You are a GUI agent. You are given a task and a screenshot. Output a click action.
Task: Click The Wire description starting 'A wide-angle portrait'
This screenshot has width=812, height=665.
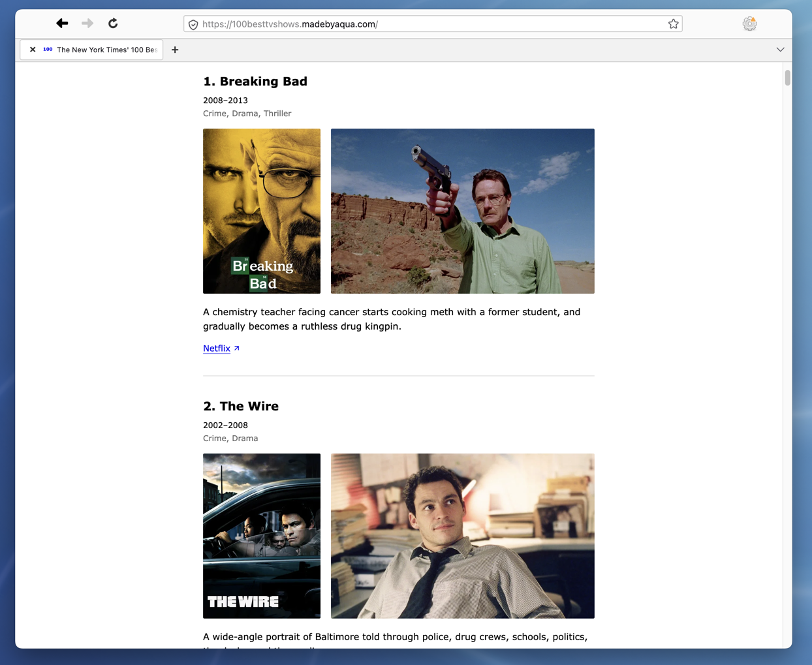(396, 642)
